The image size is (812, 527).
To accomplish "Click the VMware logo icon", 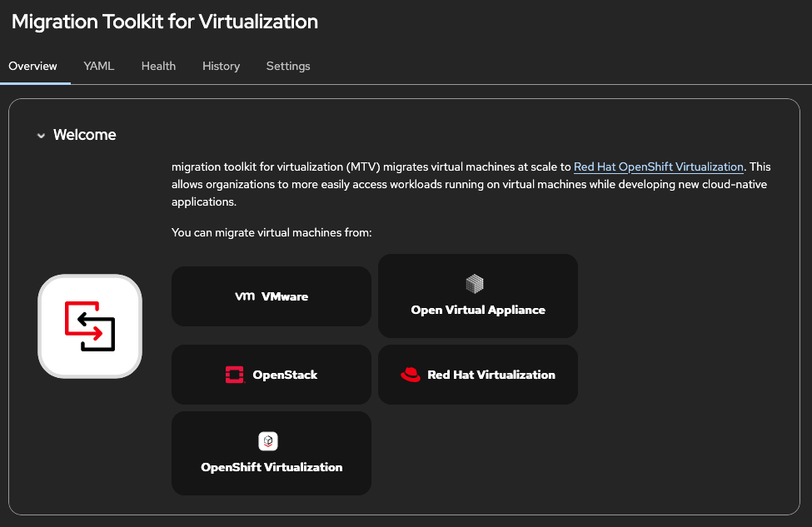I will coord(245,296).
